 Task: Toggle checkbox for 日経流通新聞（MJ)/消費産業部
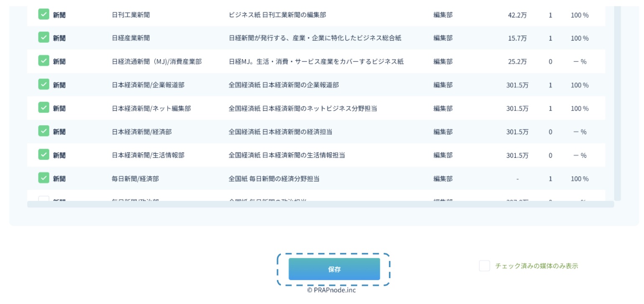tap(44, 61)
